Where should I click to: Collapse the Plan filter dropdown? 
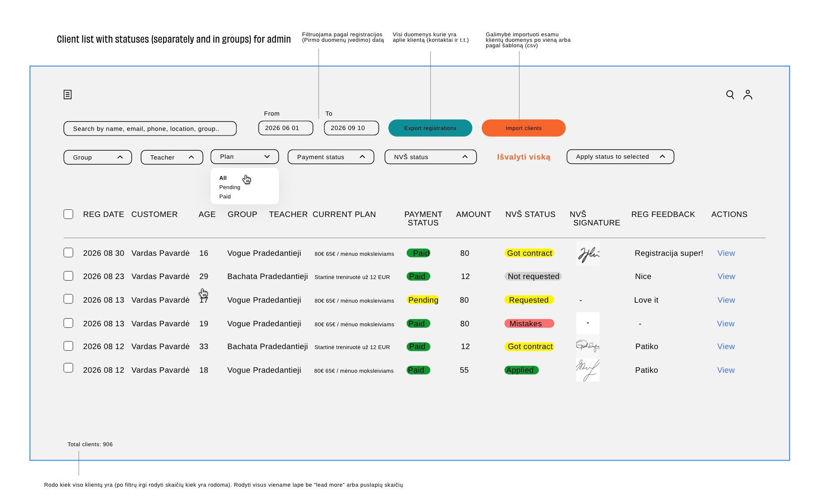point(245,157)
